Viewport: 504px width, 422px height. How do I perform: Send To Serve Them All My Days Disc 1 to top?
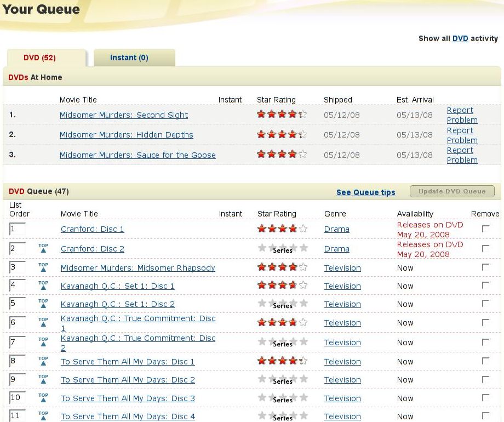pyautogui.click(x=43, y=361)
